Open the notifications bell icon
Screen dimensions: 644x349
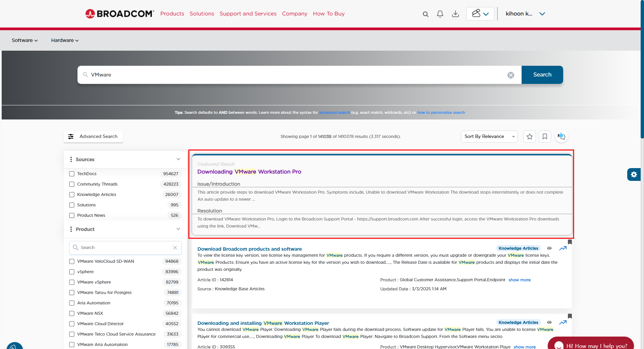440,14
